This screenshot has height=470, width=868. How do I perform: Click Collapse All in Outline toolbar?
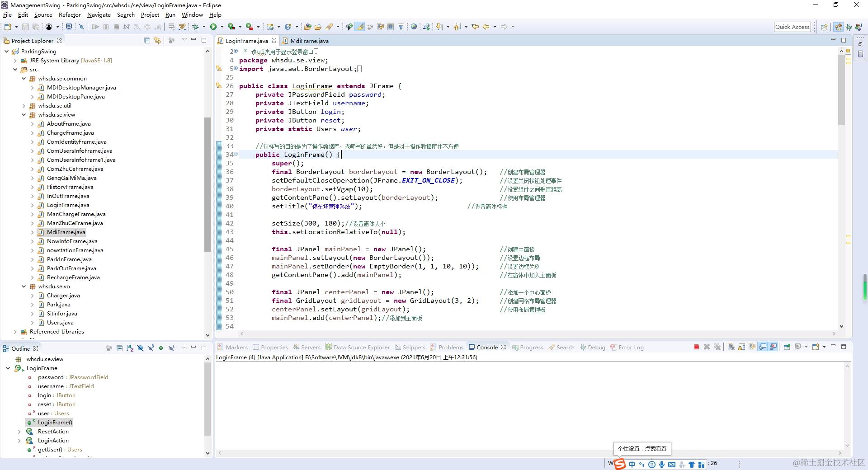click(119, 348)
